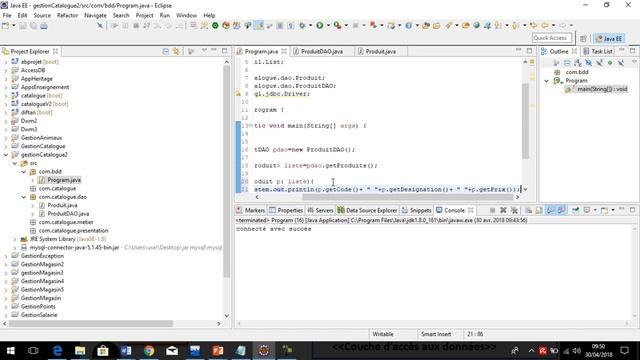Screen dimensions: 640x360
Task: Click the Quick Access search field
Action: pyautogui.click(x=552, y=38)
